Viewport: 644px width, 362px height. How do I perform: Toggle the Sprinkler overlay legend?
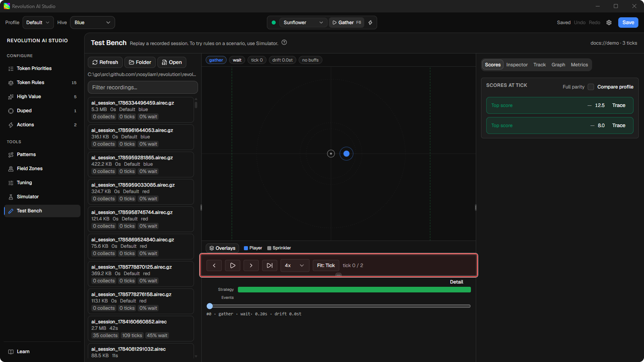tap(279, 248)
